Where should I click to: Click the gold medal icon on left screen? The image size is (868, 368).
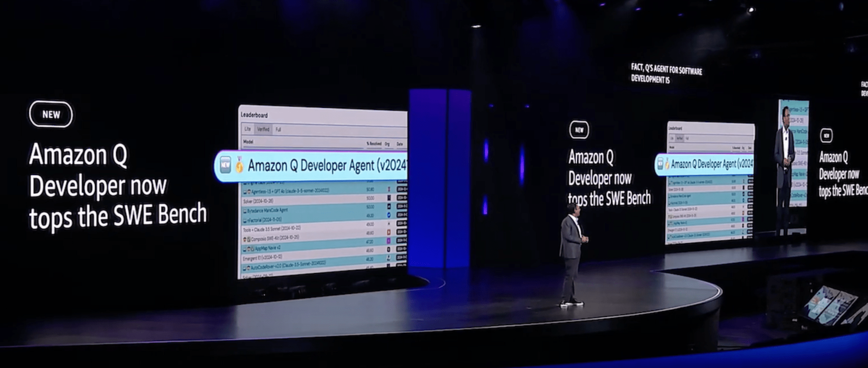(x=240, y=166)
